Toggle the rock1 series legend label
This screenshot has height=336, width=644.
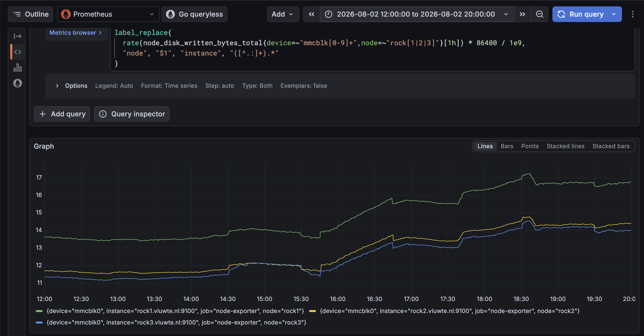(175, 311)
